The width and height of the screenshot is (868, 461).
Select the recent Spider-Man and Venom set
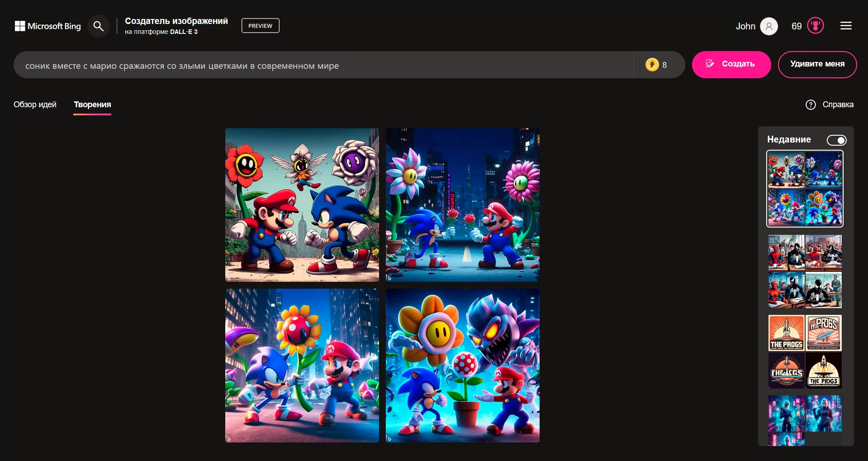[805, 271]
